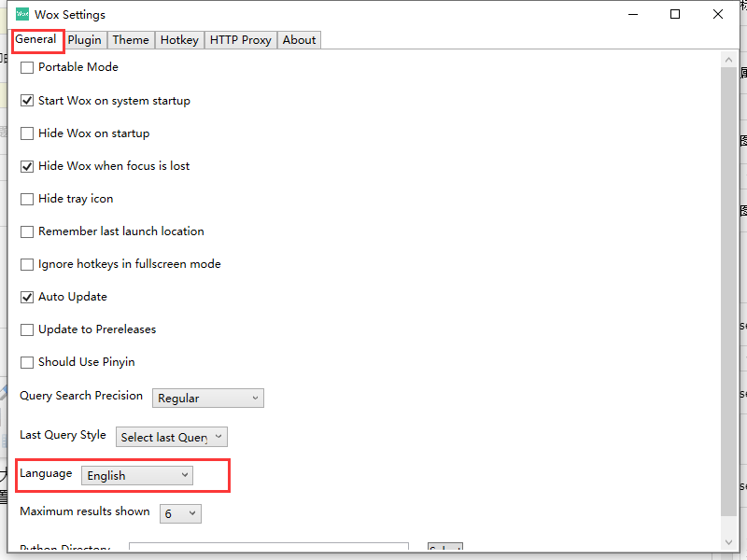Enable Hide Wox on startup
This screenshot has width=747, height=560.
coord(27,133)
